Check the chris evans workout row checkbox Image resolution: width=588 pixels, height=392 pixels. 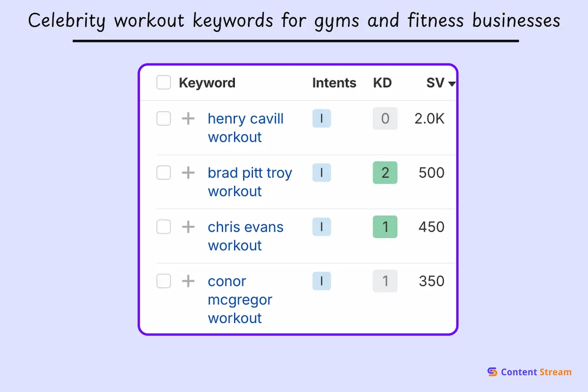(164, 227)
